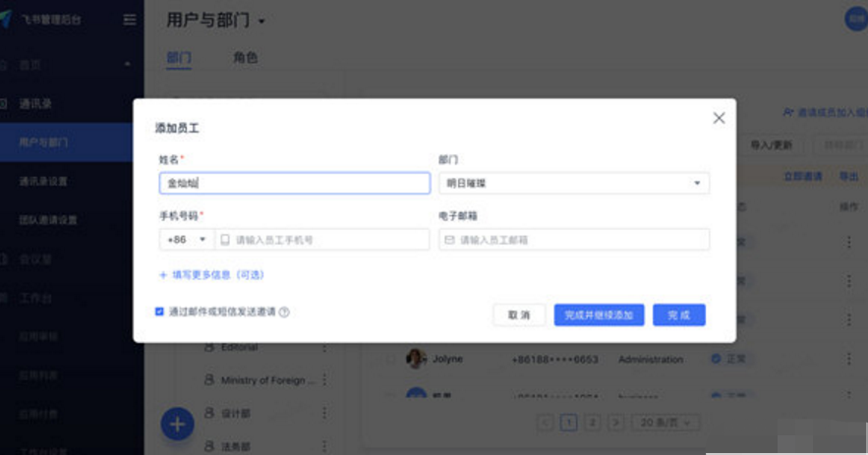Image resolution: width=868 pixels, height=455 pixels.
Task: Click the next page arrow
Action: [615, 423]
